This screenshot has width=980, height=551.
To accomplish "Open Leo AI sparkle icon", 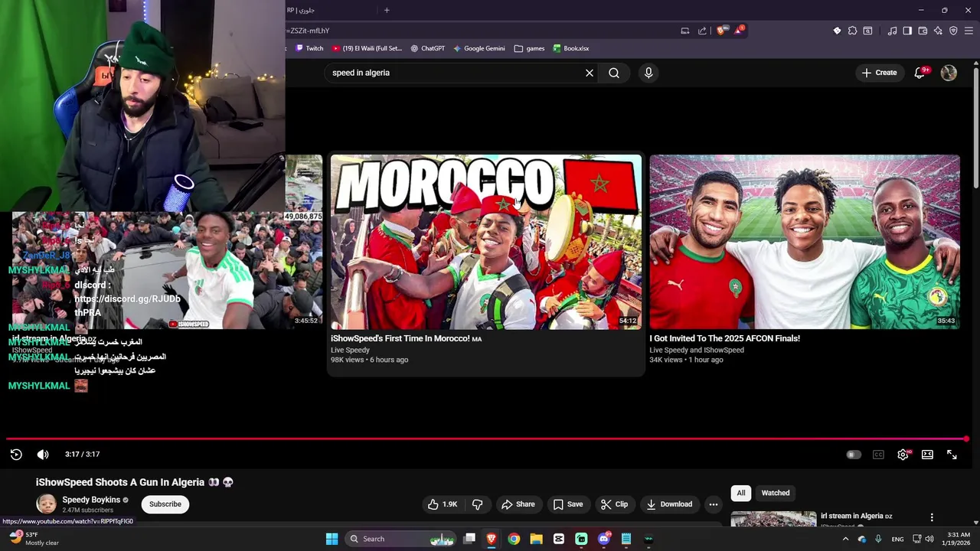I will [x=938, y=31].
